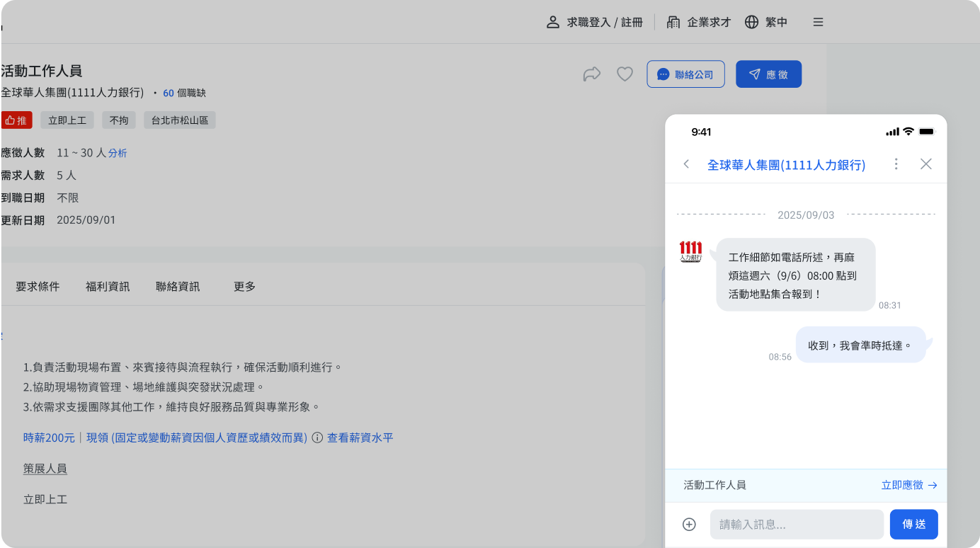
Task: Send message with 傳送 button
Action: click(x=914, y=525)
